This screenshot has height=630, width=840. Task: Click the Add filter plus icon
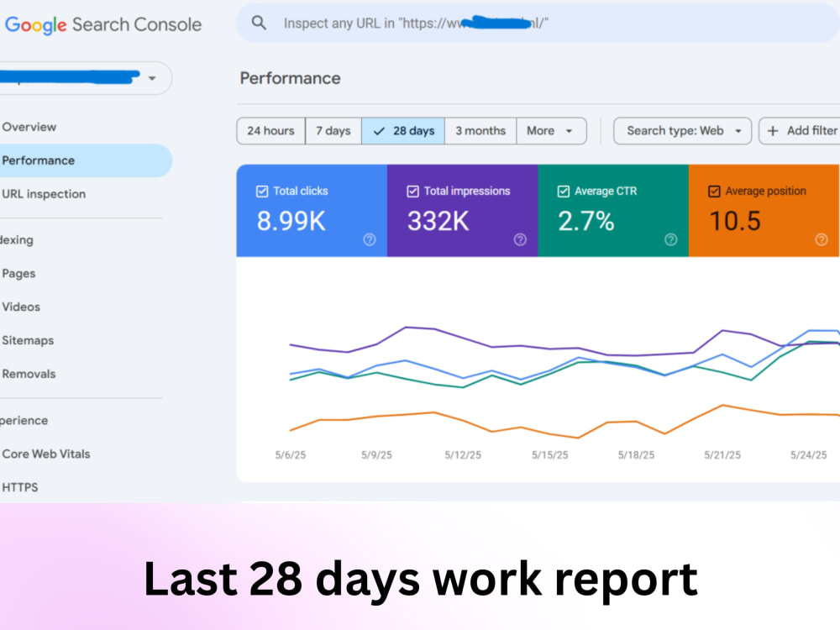tap(773, 131)
